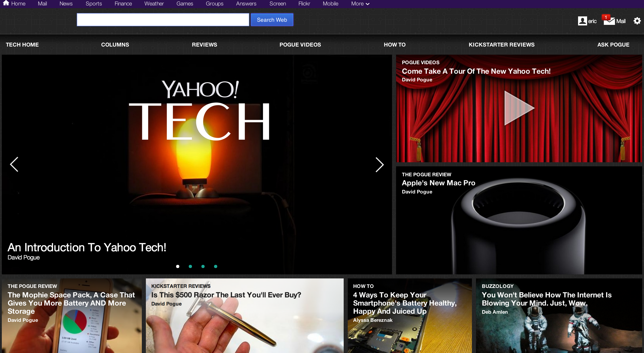This screenshot has height=353, width=644.
Task: Click 'THE POGUE REVIEW' label above Mac Pro
Action: [x=427, y=174]
